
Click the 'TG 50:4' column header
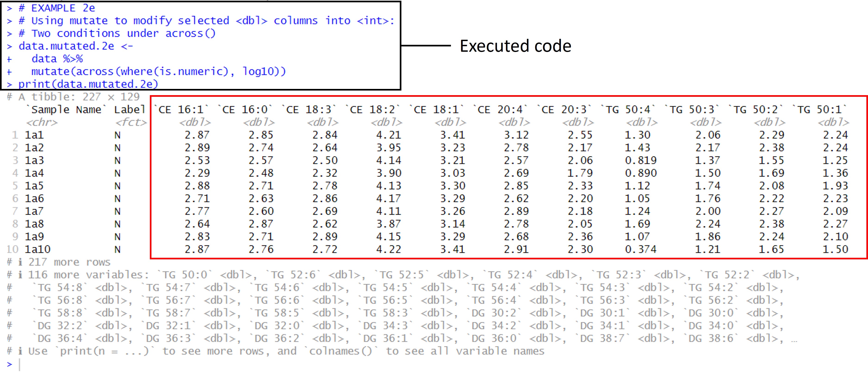(628, 110)
